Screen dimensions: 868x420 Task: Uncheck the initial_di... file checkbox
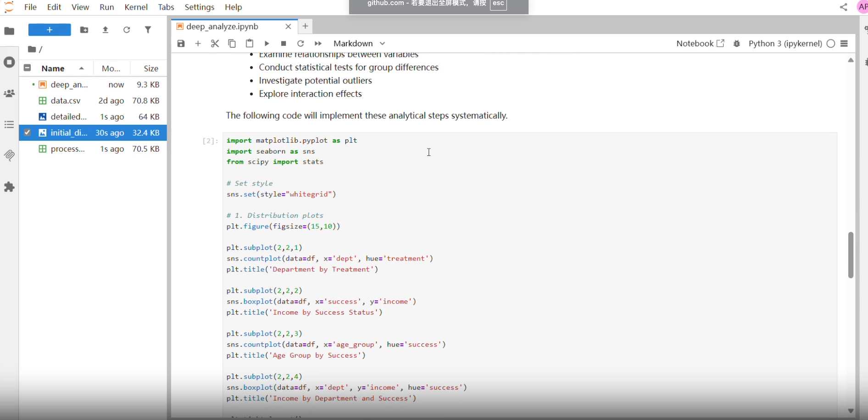tap(28, 133)
